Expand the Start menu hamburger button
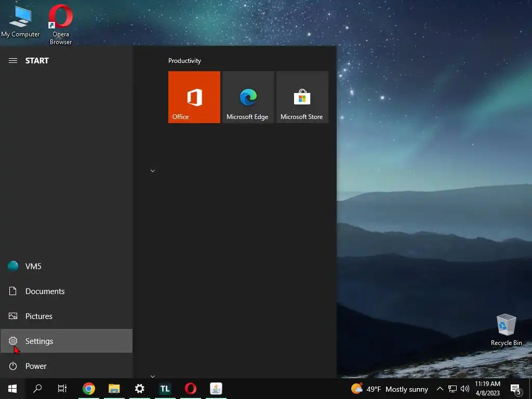The image size is (532, 399). click(13, 61)
